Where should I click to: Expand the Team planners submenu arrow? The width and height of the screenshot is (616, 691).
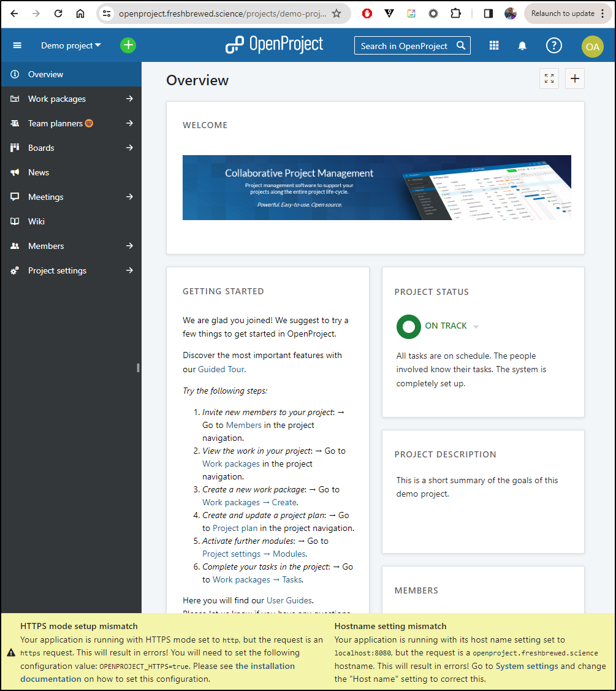[129, 123]
